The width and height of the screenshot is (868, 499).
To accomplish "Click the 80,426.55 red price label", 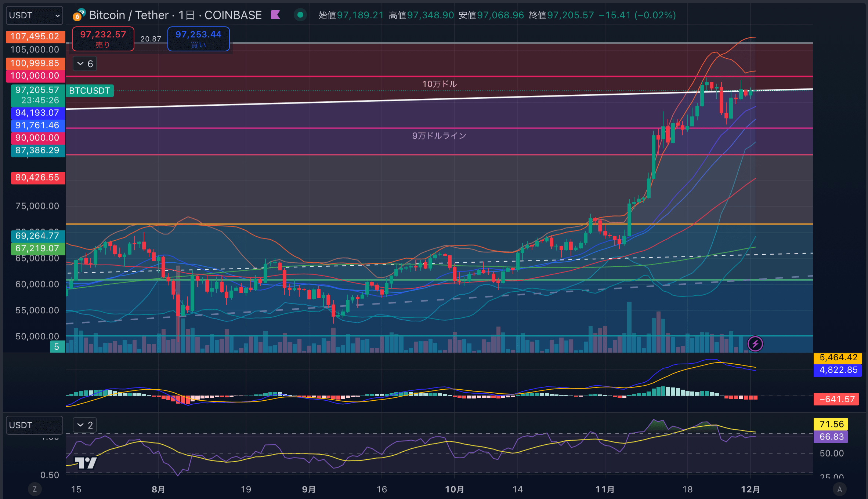I will coord(38,178).
